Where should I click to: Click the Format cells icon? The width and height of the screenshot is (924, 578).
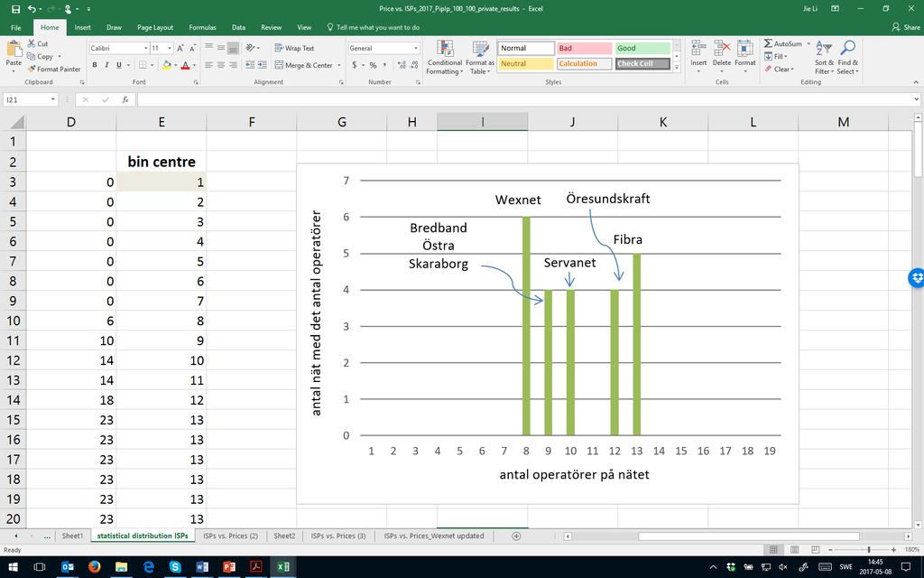tap(744, 49)
